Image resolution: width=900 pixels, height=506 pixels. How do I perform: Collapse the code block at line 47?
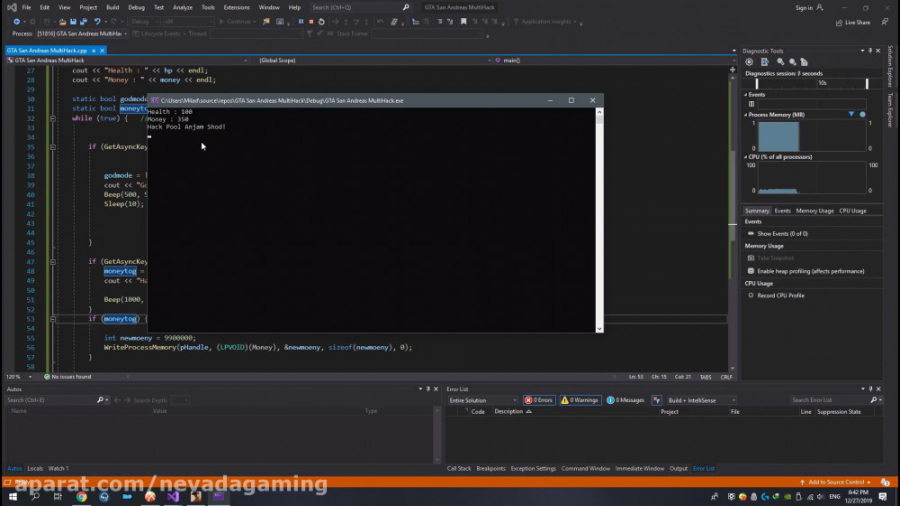53,262
